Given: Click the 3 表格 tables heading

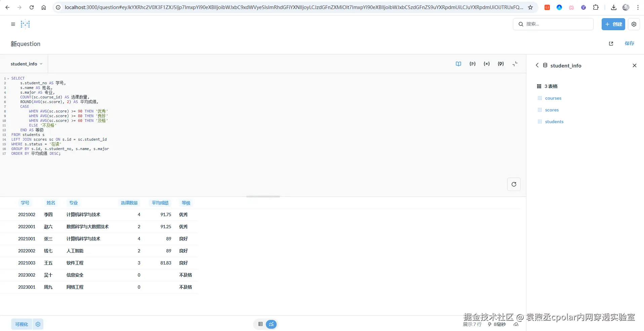Looking at the screenshot, I should pyautogui.click(x=547, y=86).
